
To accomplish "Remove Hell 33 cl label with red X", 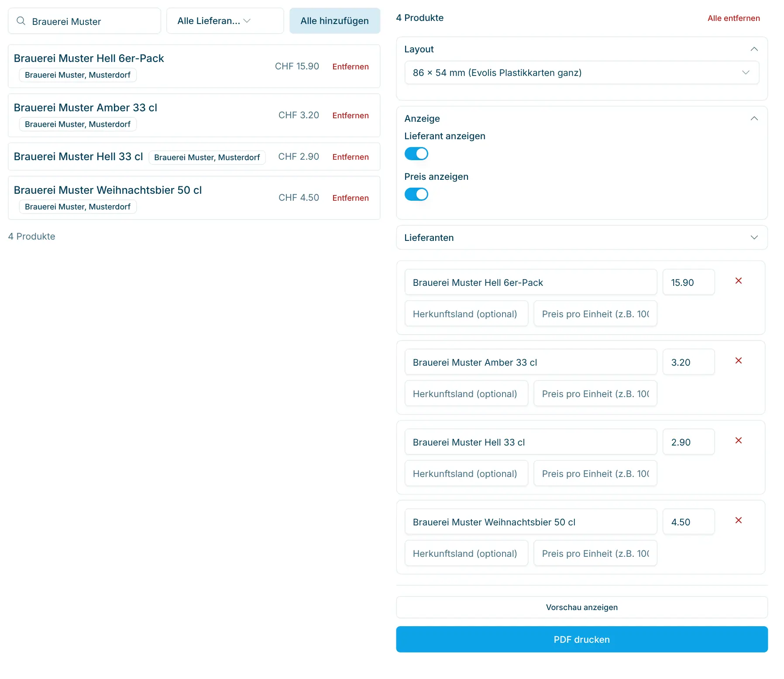I will point(738,441).
